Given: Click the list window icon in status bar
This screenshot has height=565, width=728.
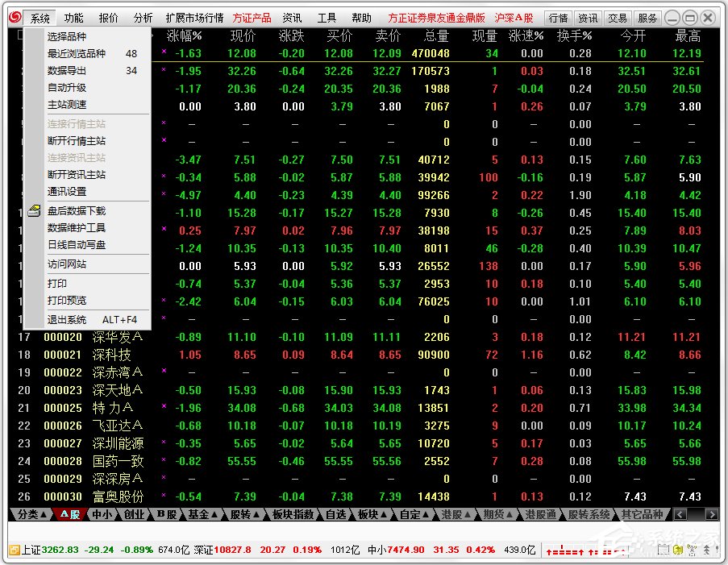Looking at the screenshot, I should click(x=664, y=550).
